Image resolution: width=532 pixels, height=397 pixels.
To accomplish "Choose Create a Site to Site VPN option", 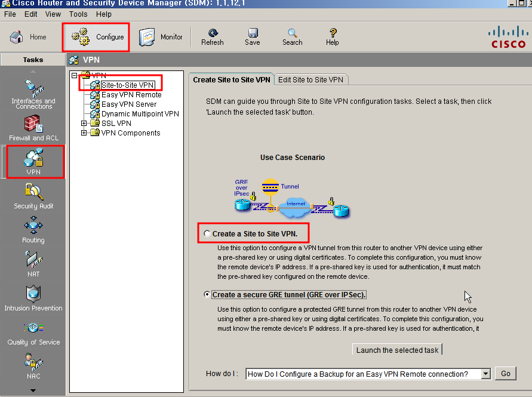I will click(207, 233).
